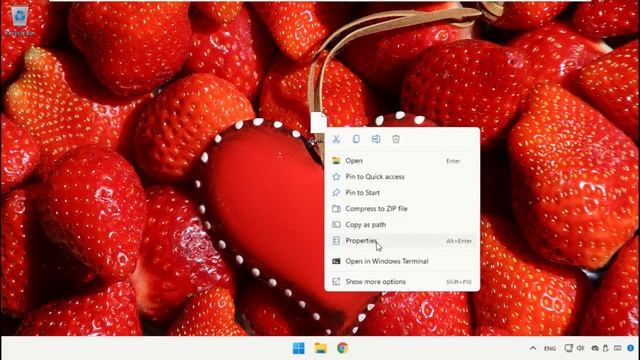This screenshot has height=360, width=640.
Task: Click the USB device tray icon
Action: tap(606, 348)
